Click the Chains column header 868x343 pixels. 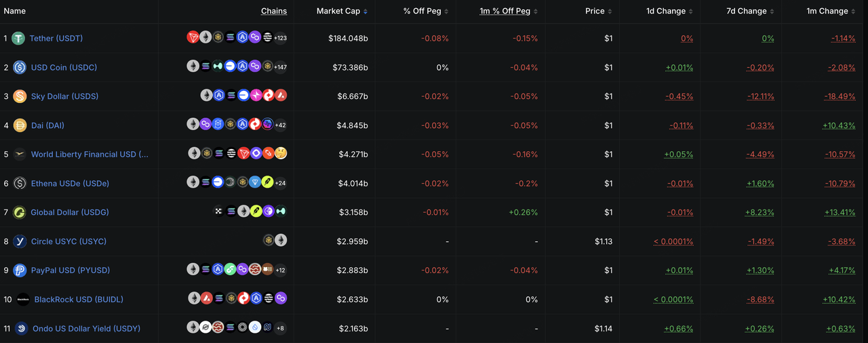tap(274, 12)
